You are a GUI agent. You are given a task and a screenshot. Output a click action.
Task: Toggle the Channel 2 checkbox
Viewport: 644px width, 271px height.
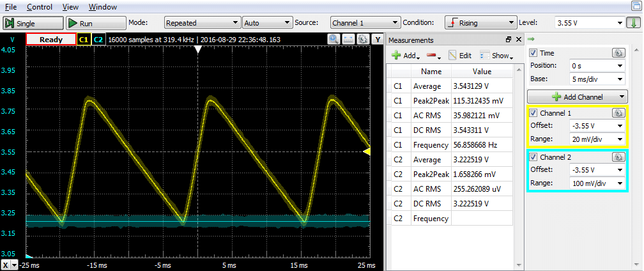coord(533,157)
